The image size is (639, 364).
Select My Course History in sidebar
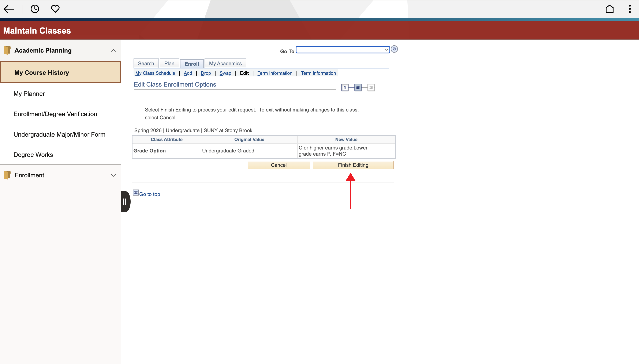pos(61,72)
